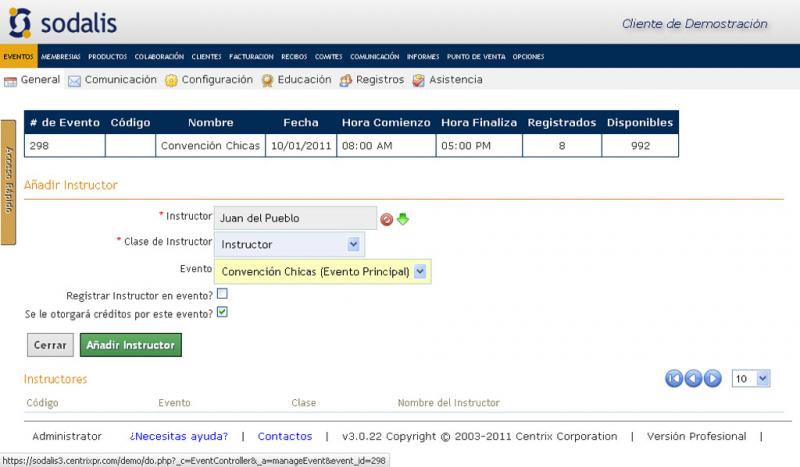Open the Registros toolbar item
This screenshot has width=800, height=467.
[x=372, y=80]
